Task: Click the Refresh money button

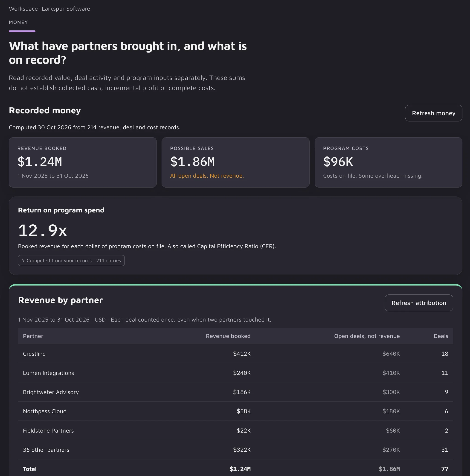Action: tap(434, 113)
